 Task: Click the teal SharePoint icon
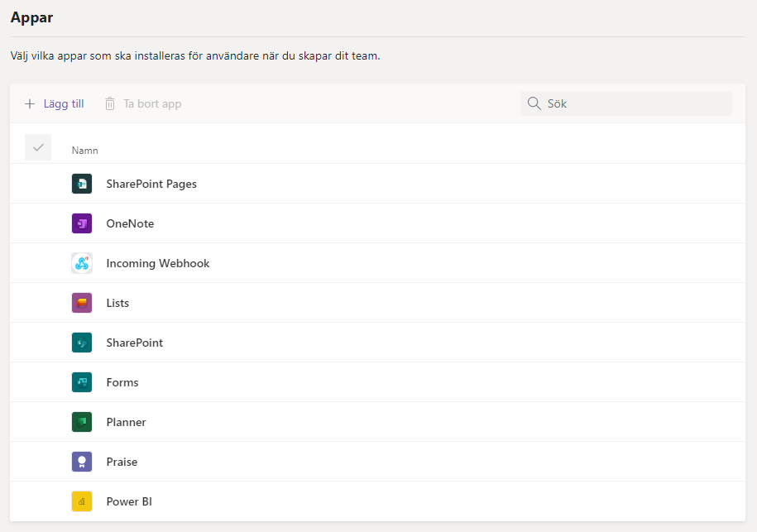click(81, 343)
